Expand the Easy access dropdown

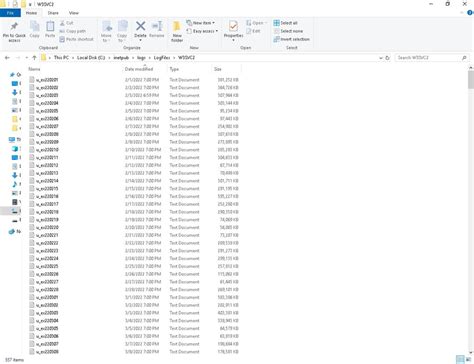[217, 31]
